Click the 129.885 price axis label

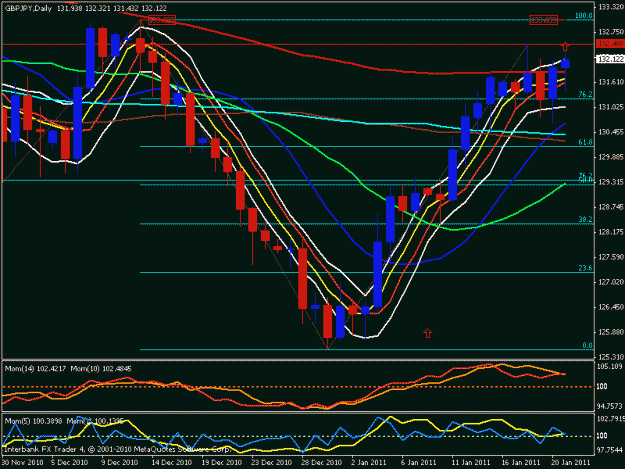[611, 157]
